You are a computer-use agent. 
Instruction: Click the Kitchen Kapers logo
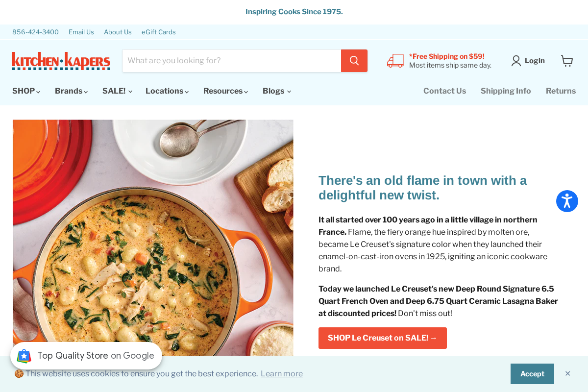61,60
